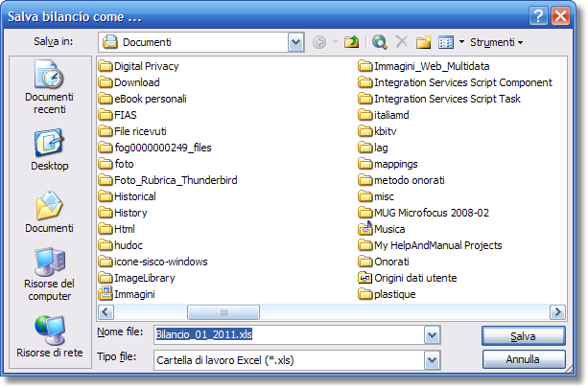
Task: Go up one folder level
Action: [351, 42]
